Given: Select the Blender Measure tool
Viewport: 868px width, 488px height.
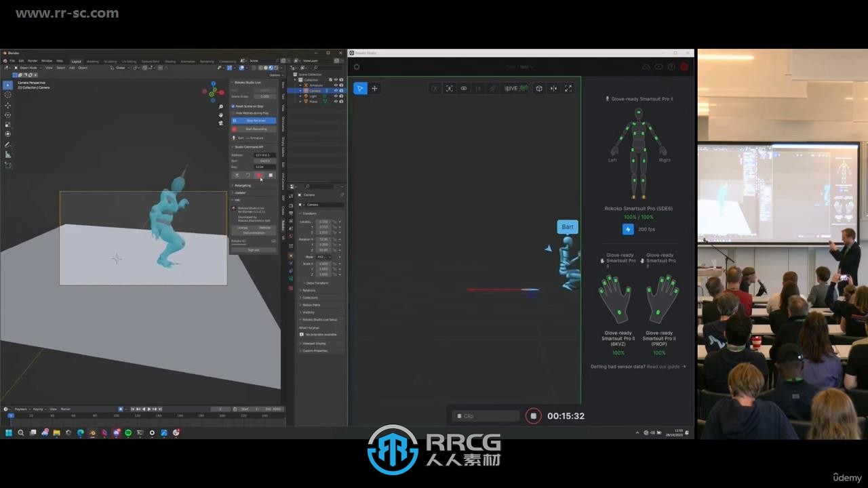Looking at the screenshot, I should coord(8,155).
